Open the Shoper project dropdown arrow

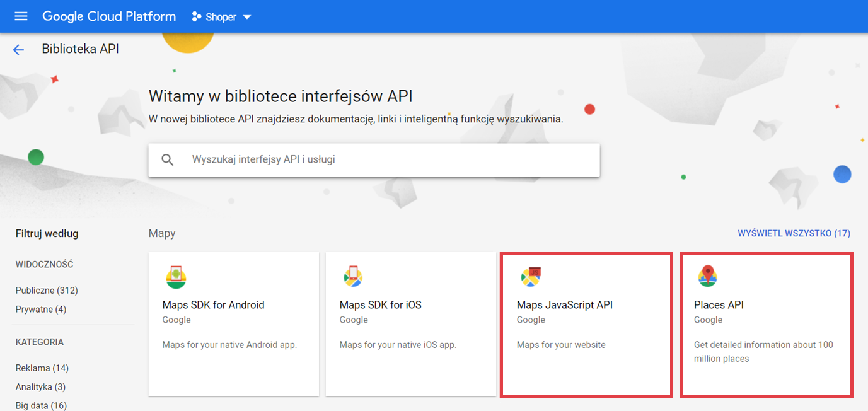pyautogui.click(x=247, y=17)
